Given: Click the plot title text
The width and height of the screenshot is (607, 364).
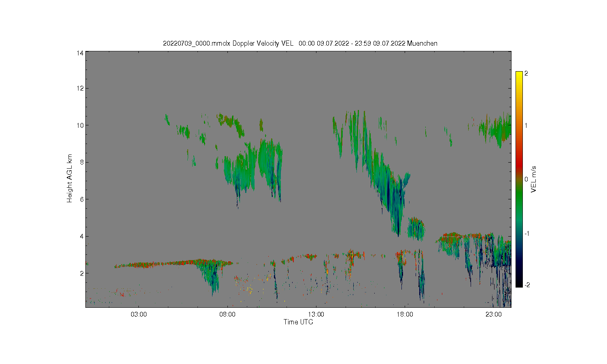Looking at the screenshot, I should click(x=300, y=43).
